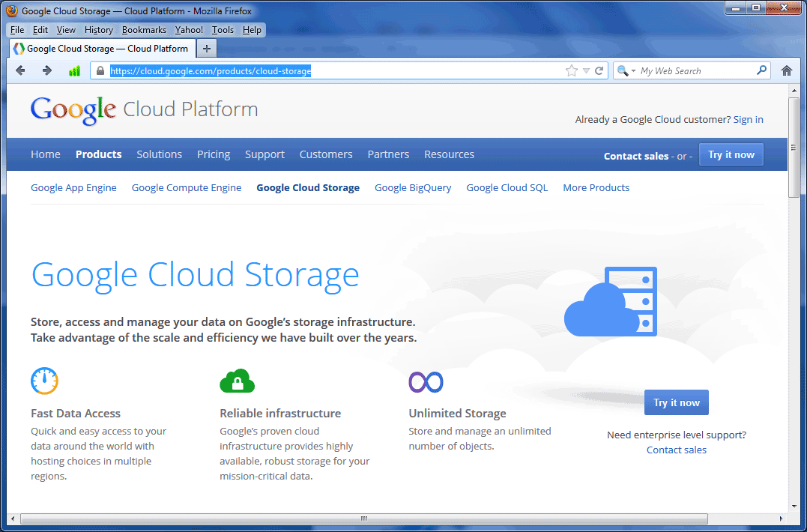Click the Sign in link

(748, 119)
